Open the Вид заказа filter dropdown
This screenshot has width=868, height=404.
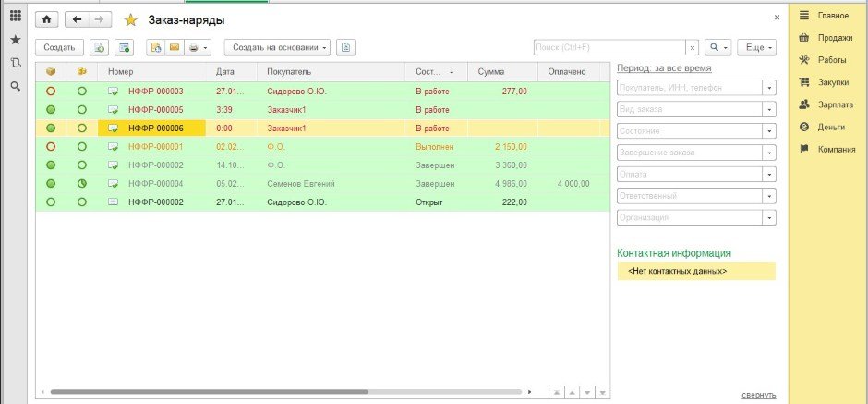768,109
